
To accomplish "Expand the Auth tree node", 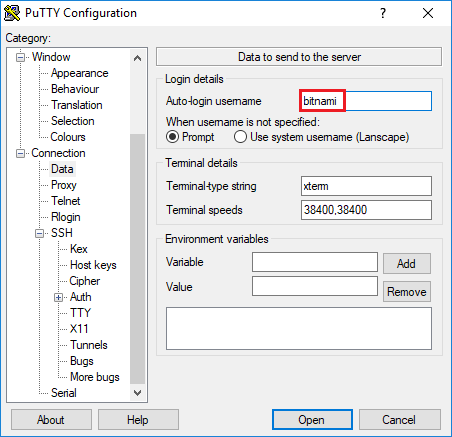I will coord(59,297).
